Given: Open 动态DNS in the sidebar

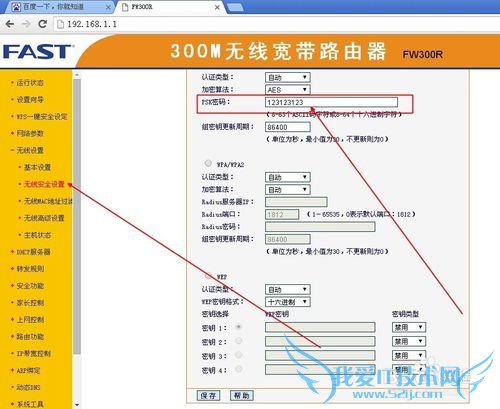Looking at the screenshot, I should tap(28, 387).
